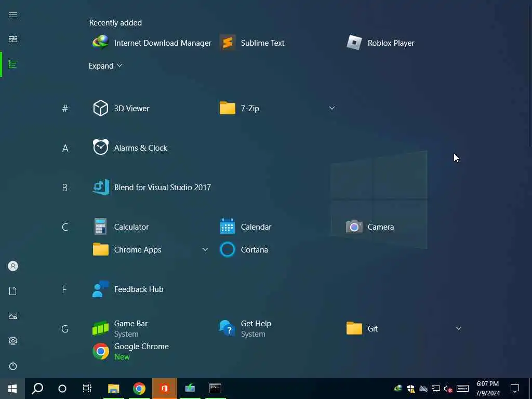
Task: Open Office app on taskbar
Action: 165,389
